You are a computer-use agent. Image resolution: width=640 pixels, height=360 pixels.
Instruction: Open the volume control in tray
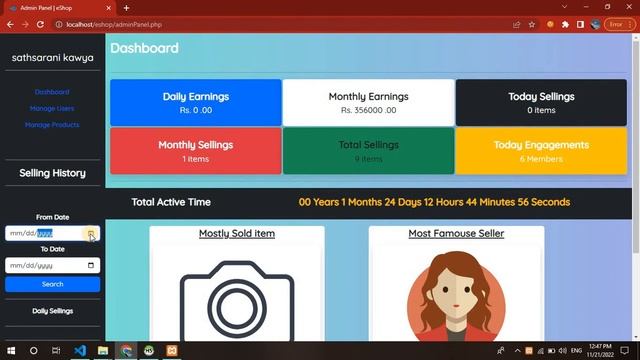[x=562, y=351]
